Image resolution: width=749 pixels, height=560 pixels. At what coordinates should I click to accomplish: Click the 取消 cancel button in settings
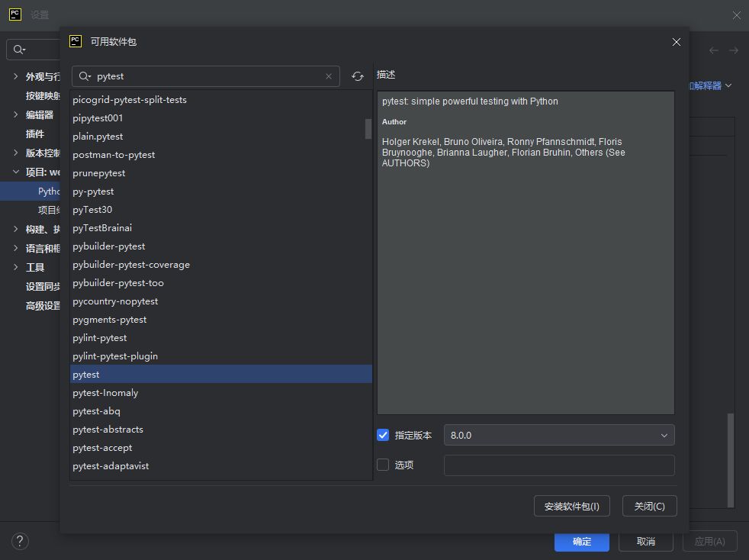646,542
